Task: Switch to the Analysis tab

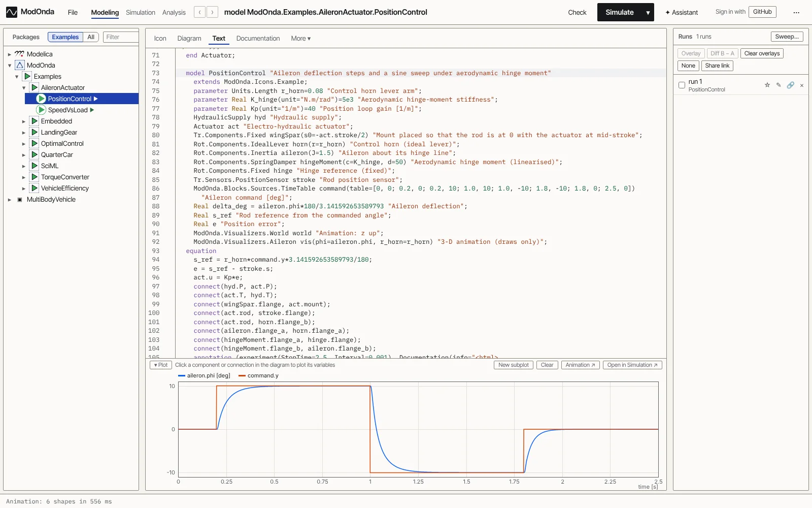Action: 174,12
